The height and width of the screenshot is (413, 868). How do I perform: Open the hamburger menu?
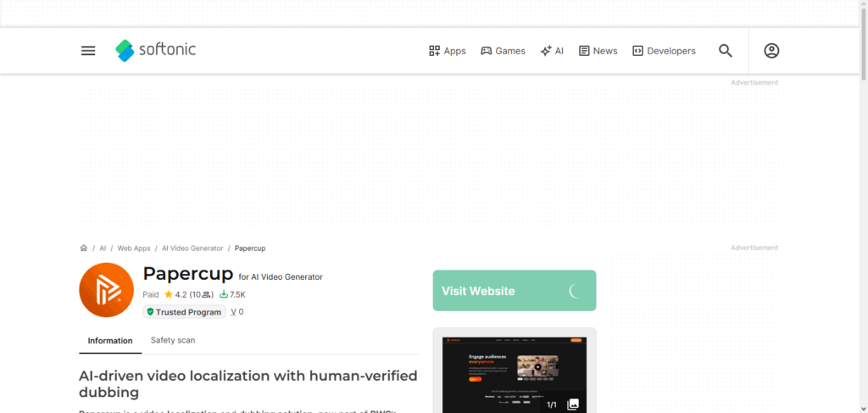(x=88, y=51)
